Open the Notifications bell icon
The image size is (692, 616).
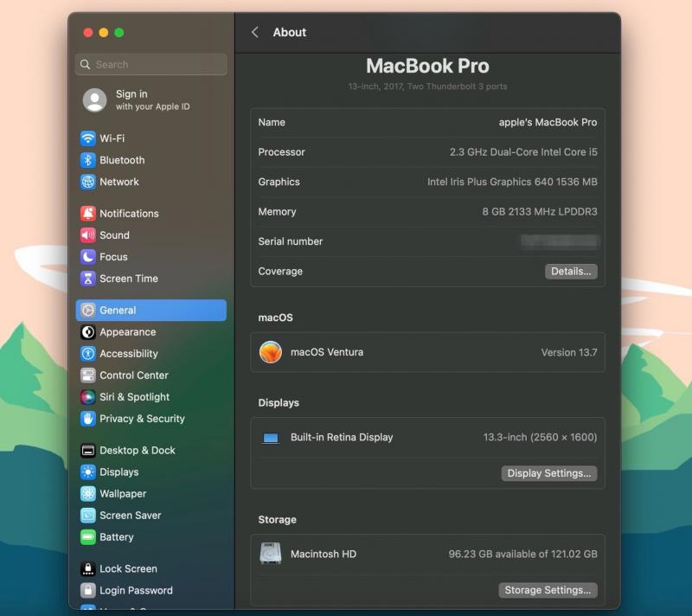87,214
